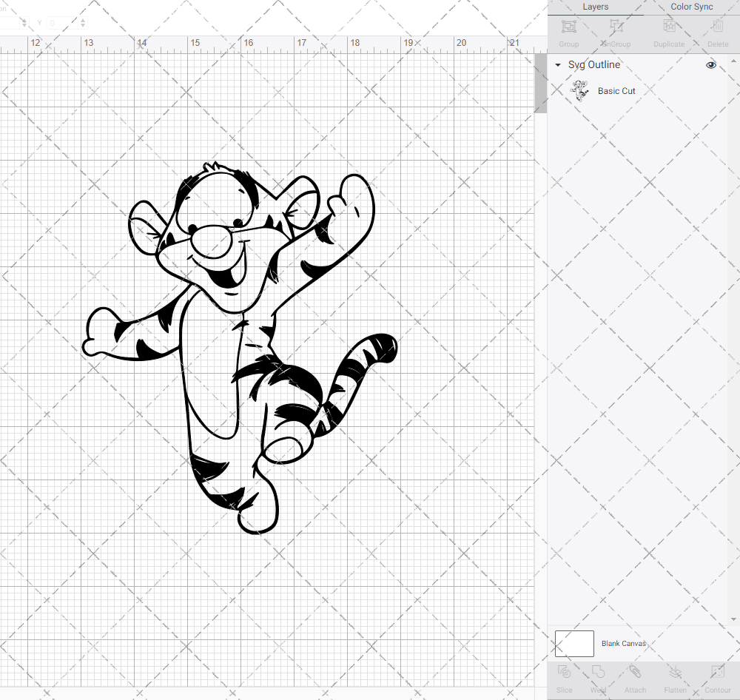Click the layers panel scroll up arrow
Viewport: 740px width, 700px height.
733,61
